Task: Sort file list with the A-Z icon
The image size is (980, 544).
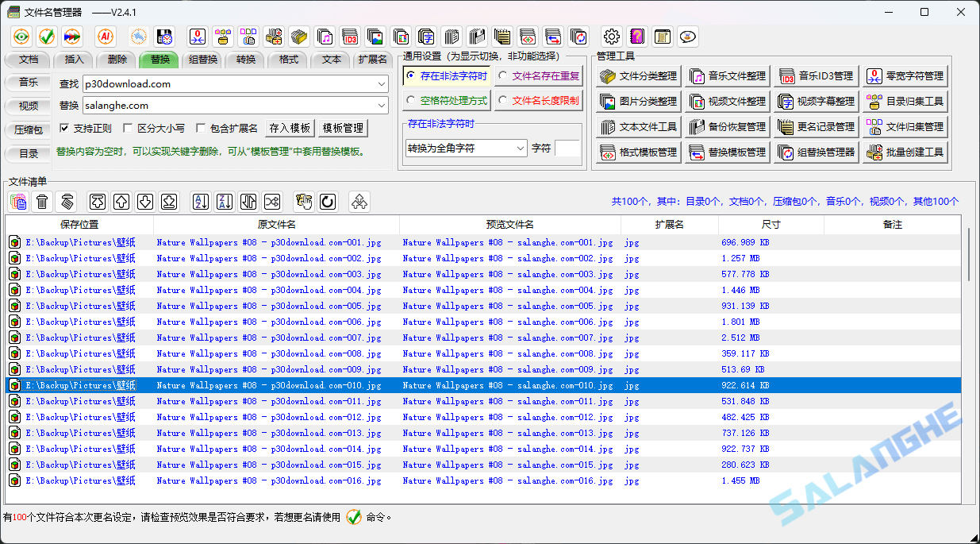Action: (200, 201)
